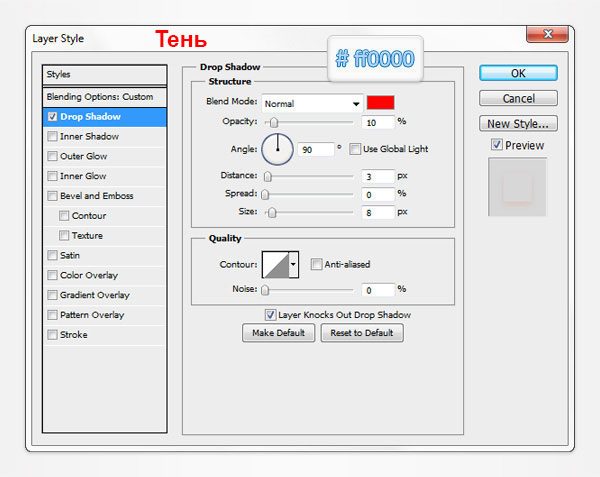Click the Make Default button
Viewport: 600px width, 477px height.
pos(279,333)
